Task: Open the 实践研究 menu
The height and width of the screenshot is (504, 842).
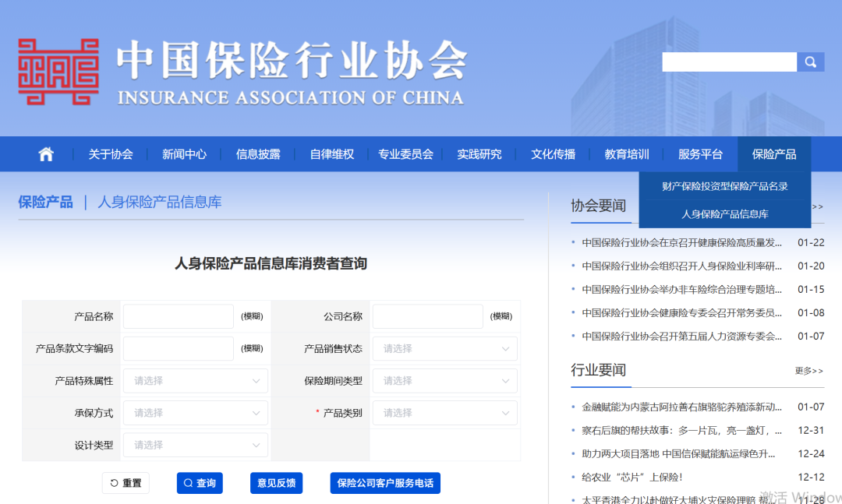Action: (x=479, y=154)
